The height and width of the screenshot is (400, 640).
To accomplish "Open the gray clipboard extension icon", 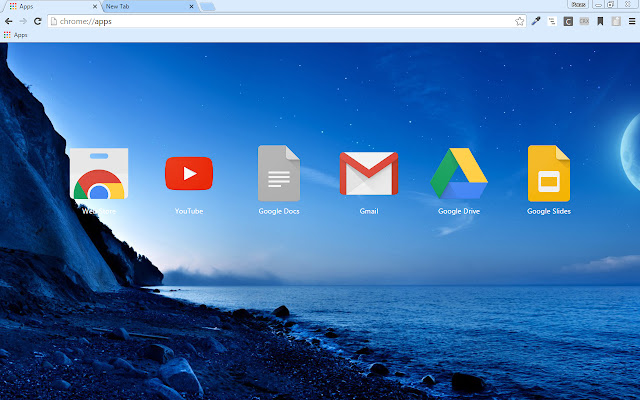I will click(x=616, y=21).
